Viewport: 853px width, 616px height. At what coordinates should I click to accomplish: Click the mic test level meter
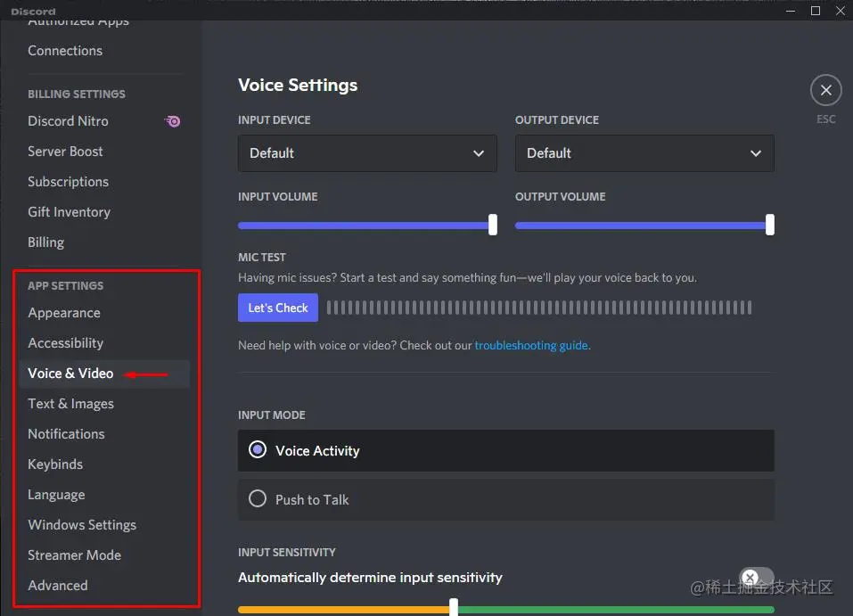pyautogui.click(x=539, y=308)
